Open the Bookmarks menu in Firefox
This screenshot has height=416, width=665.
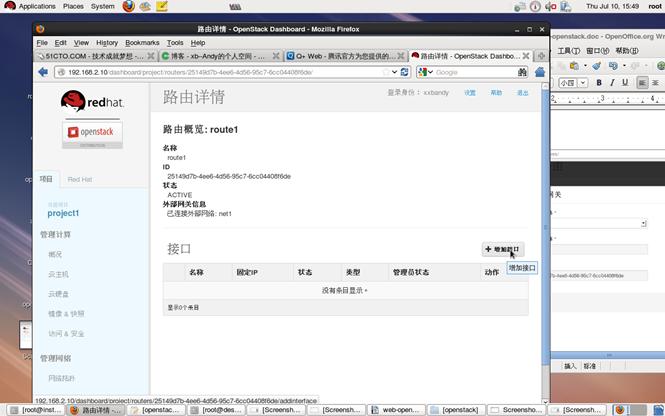pyautogui.click(x=142, y=43)
